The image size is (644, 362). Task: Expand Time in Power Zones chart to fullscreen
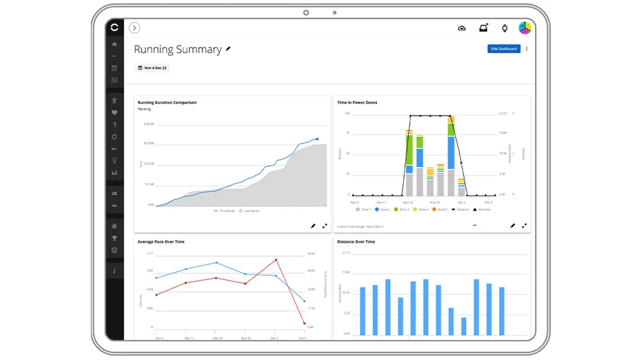click(x=524, y=225)
